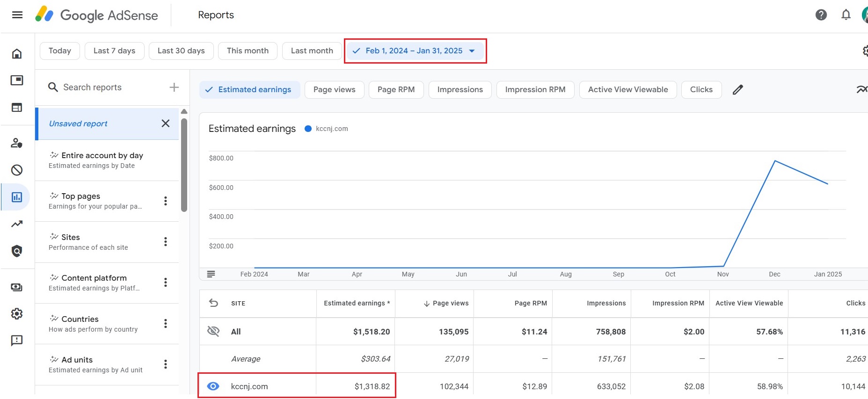Select the Today date range
This screenshot has width=868, height=399.
60,51
